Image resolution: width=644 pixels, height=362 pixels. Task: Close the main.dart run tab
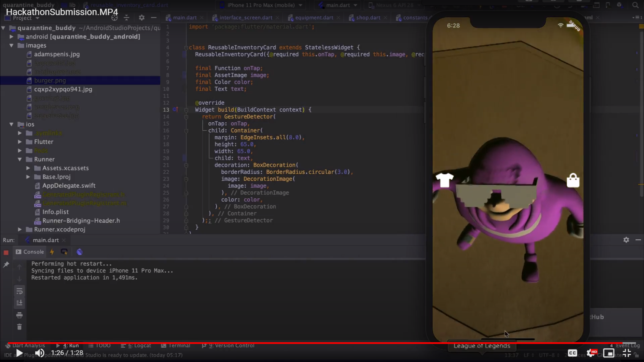(64, 240)
